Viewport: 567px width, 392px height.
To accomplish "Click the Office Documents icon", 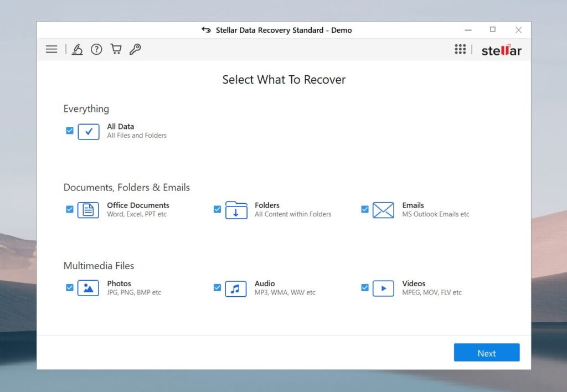I will click(88, 210).
